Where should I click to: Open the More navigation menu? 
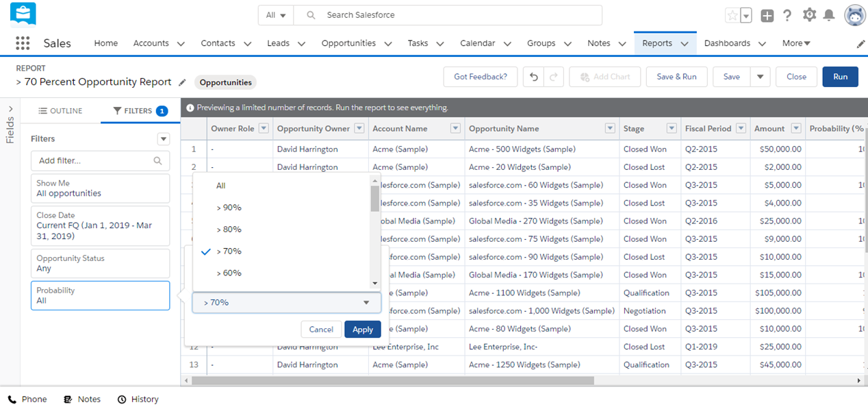click(x=796, y=43)
